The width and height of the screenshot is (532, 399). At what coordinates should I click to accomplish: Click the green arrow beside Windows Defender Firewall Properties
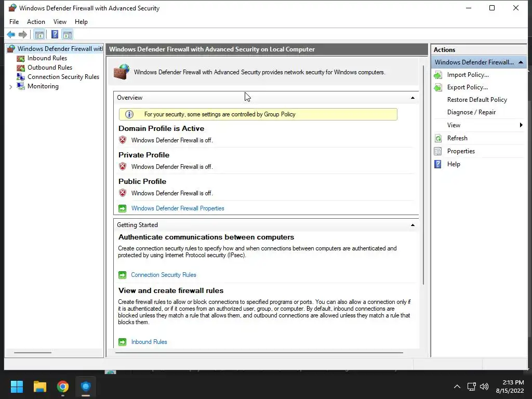coord(123,208)
